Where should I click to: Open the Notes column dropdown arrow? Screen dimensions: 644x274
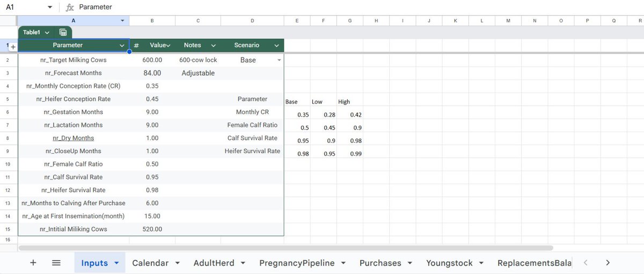tap(213, 46)
